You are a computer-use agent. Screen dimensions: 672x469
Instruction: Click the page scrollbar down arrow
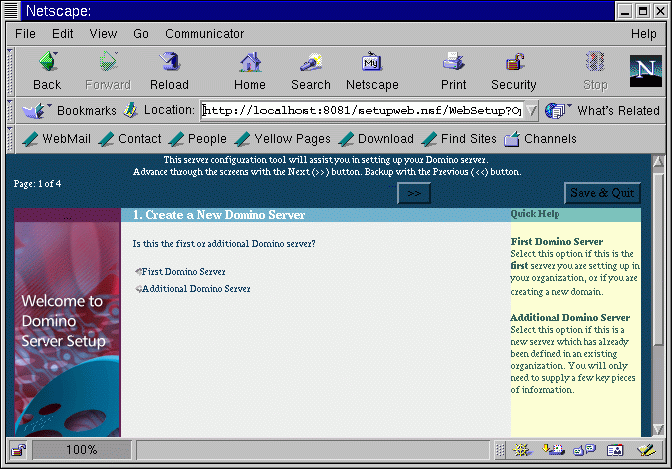point(658,429)
